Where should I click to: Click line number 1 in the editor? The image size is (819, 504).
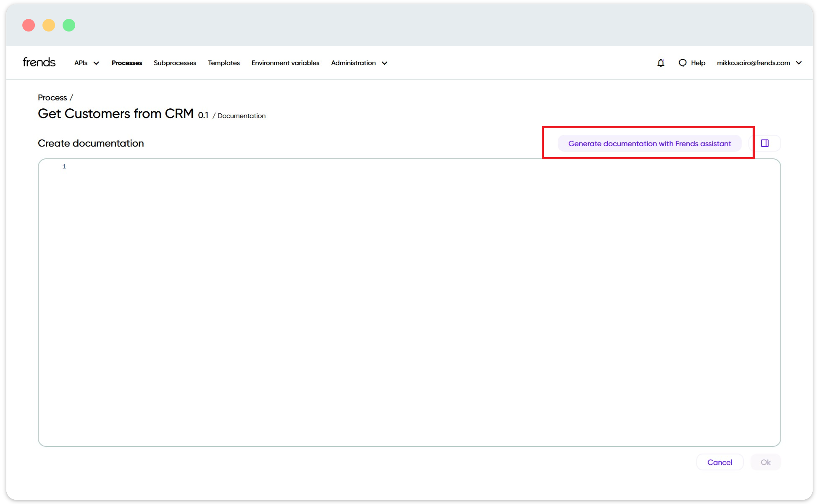(64, 166)
